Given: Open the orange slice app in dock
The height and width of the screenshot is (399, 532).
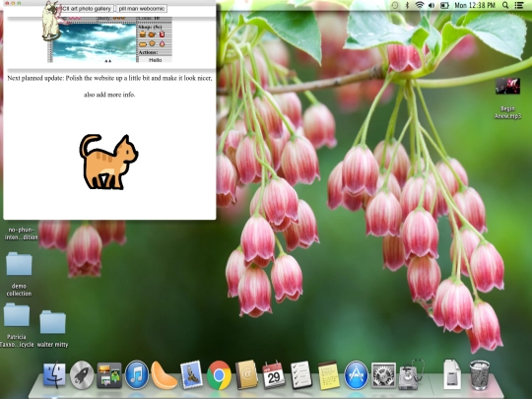Looking at the screenshot, I should tap(164, 375).
